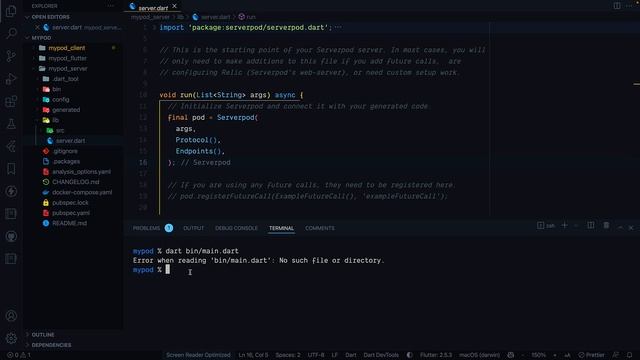Kill the terminal with trash icon
Screen dimensions: 640x360
click(606, 225)
